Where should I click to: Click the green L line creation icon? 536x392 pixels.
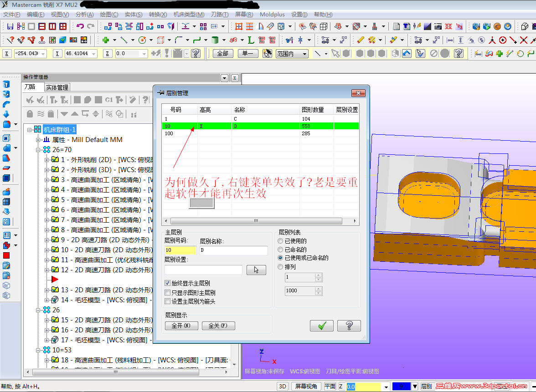point(251,40)
